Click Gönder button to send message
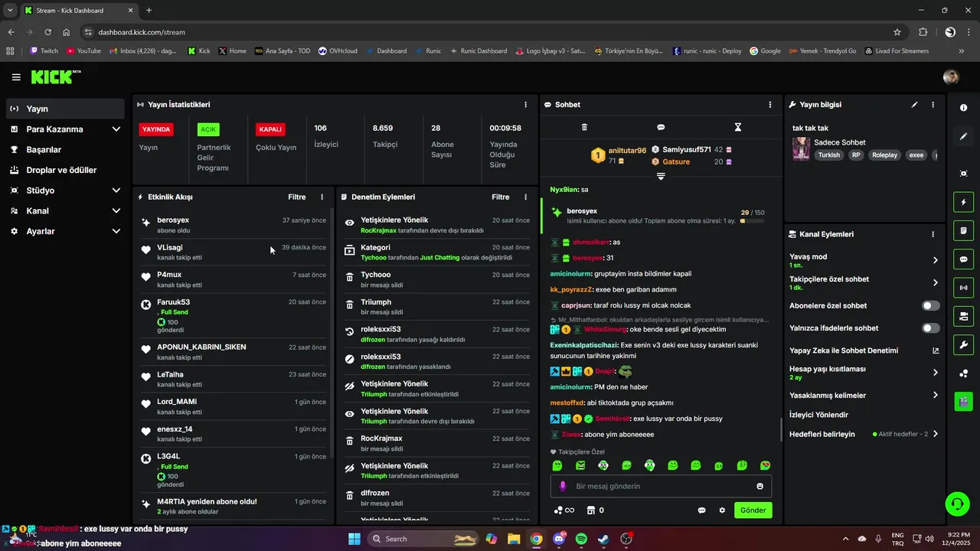This screenshot has width=980, height=551. pyautogui.click(x=753, y=510)
